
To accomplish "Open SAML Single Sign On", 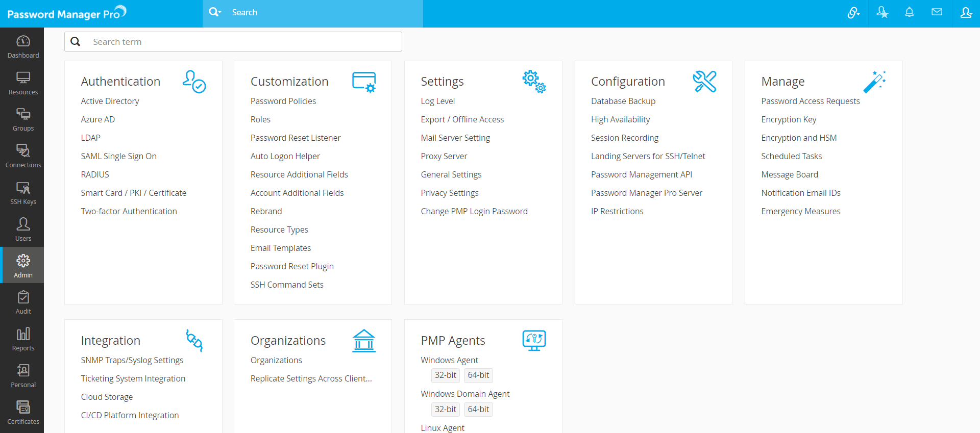I will pyautogui.click(x=118, y=156).
